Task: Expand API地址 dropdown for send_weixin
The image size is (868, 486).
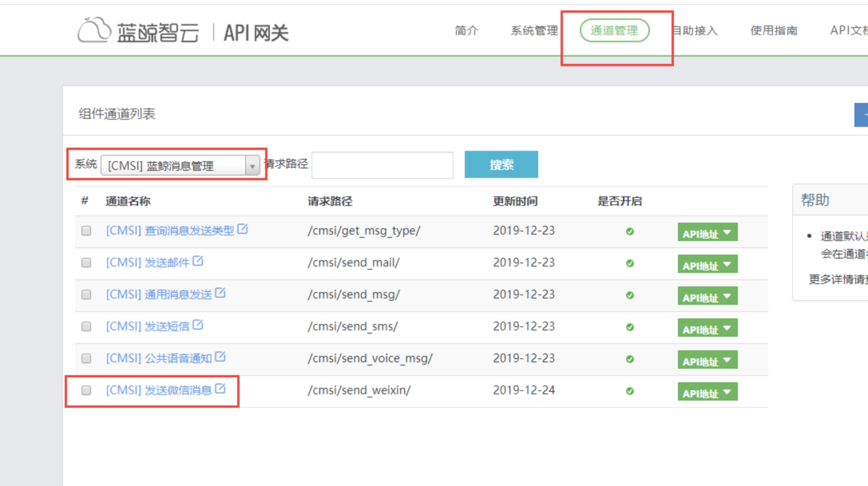Action: pyautogui.click(x=708, y=392)
